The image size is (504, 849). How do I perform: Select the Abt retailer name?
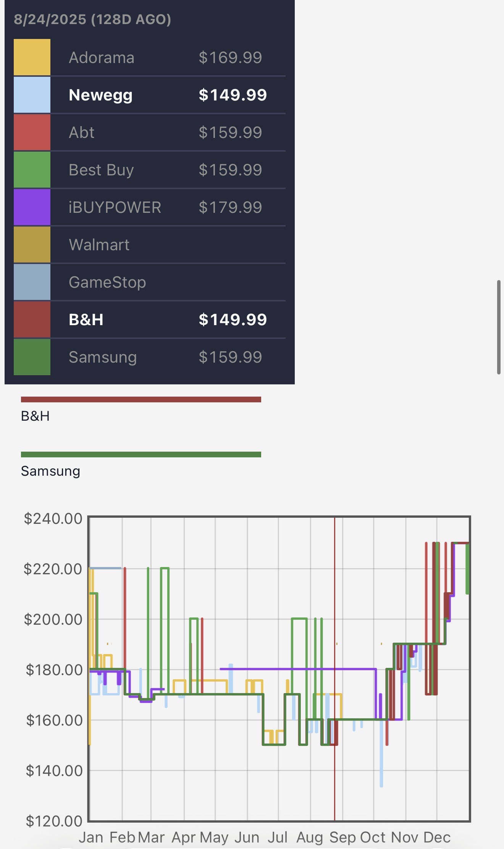coord(82,133)
